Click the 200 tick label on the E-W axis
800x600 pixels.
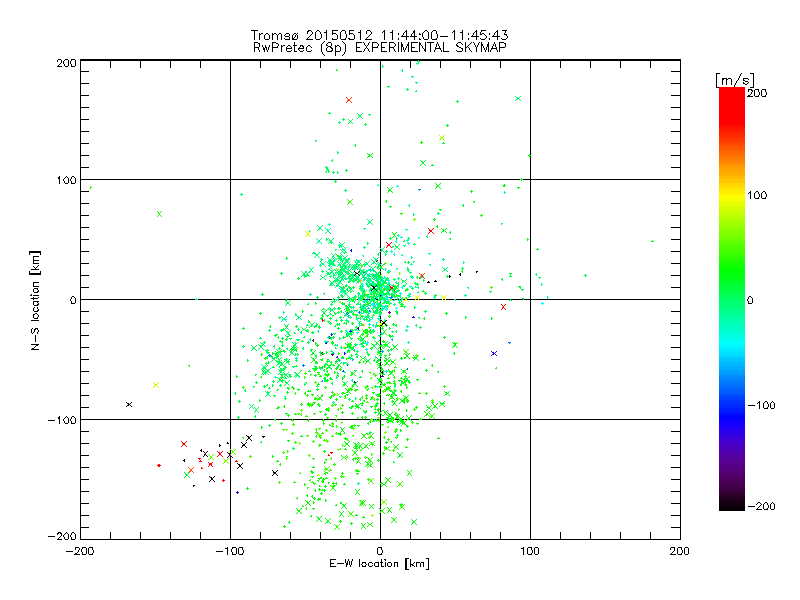pyautogui.click(x=680, y=552)
